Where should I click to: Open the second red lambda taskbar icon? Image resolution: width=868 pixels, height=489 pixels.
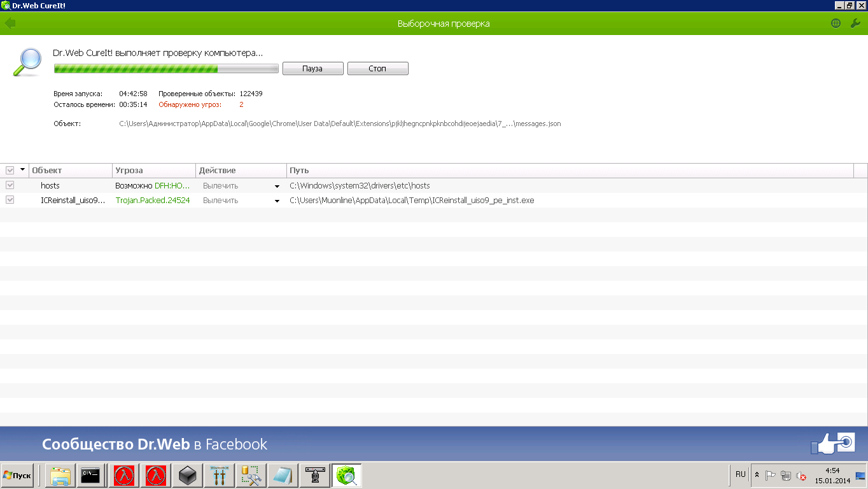tap(156, 476)
